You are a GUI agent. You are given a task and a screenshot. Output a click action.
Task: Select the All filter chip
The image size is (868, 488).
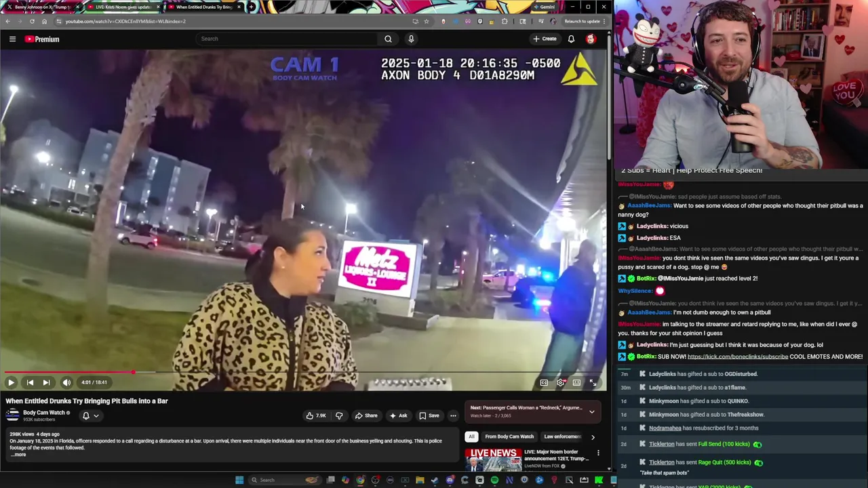pos(471,436)
